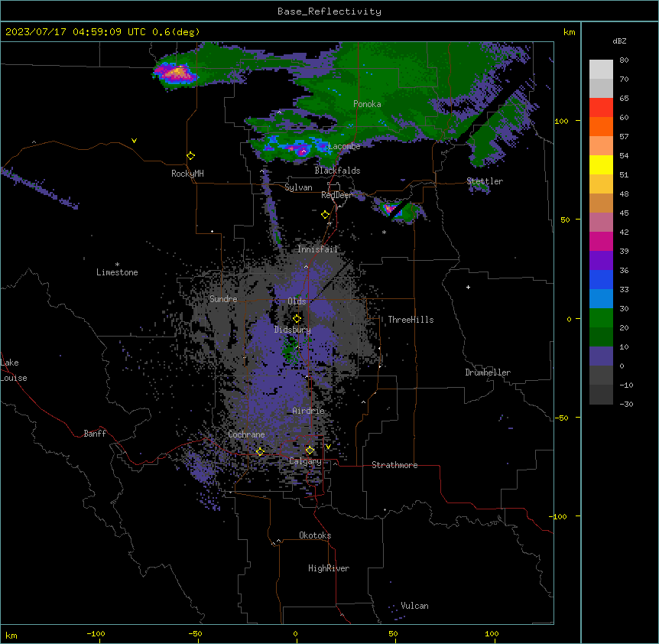This screenshot has width=659, height=644.
Task: Click the -100 tick on the bottom axis
Action: [x=96, y=634]
